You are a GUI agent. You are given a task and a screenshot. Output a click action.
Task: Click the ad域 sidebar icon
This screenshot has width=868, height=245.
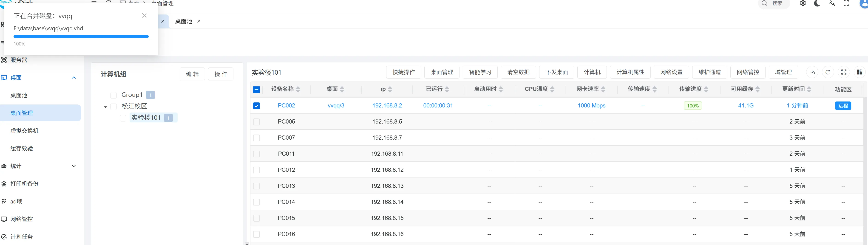click(4, 201)
